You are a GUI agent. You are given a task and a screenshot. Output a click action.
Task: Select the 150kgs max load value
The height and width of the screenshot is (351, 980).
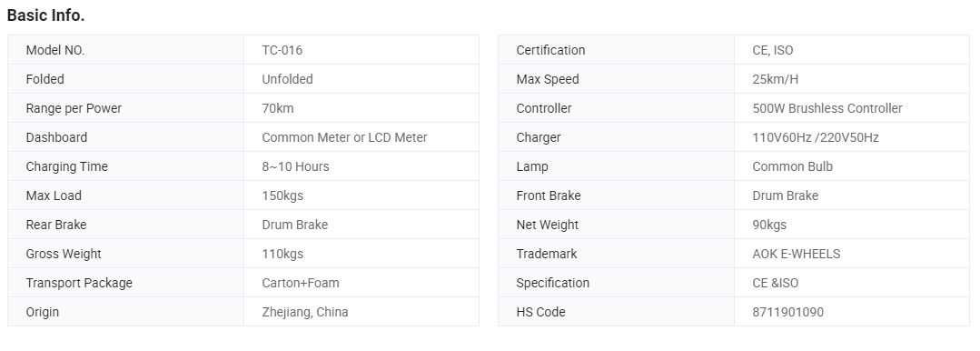[282, 196]
